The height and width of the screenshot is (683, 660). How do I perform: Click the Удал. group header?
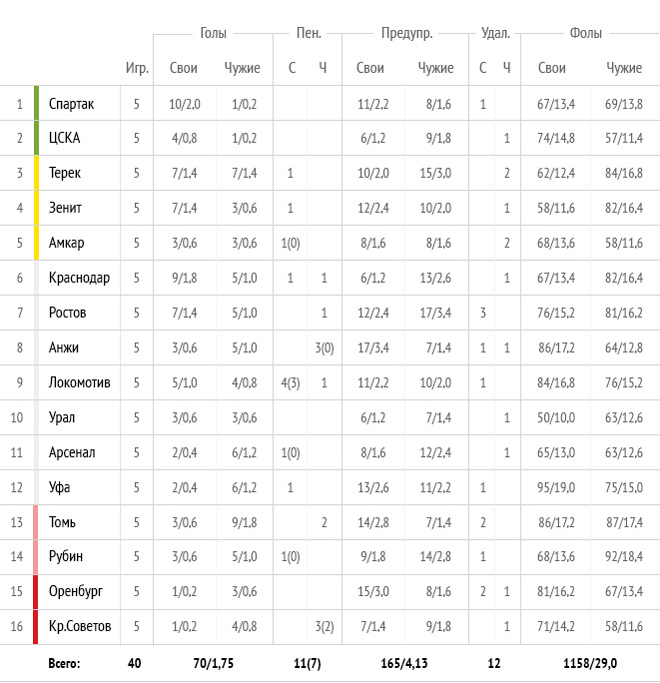[x=495, y=33]
